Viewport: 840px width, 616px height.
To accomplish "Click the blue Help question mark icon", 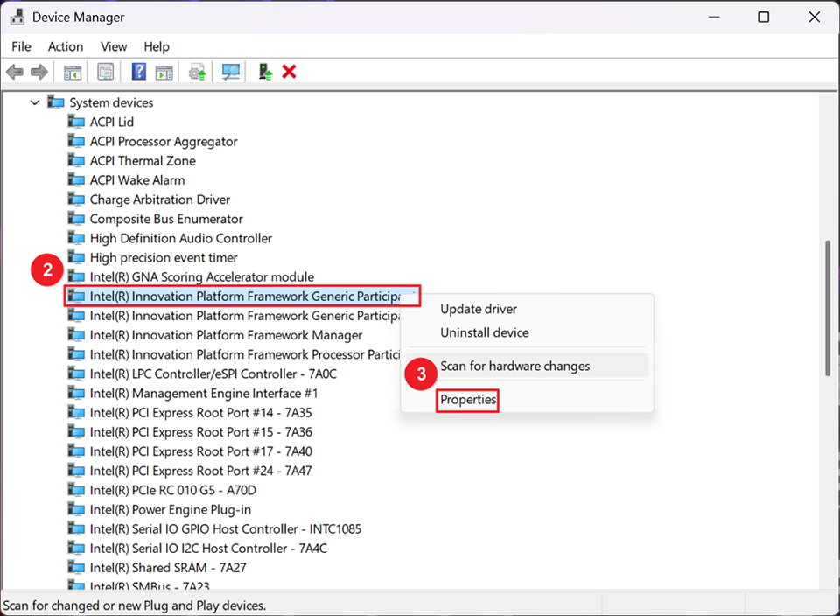I will click(x=139, y=71).
